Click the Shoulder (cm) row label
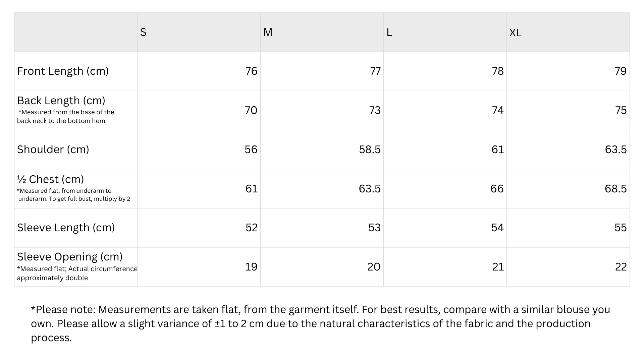This screenshot has width=644, height=362. click(x=53, y=149)
